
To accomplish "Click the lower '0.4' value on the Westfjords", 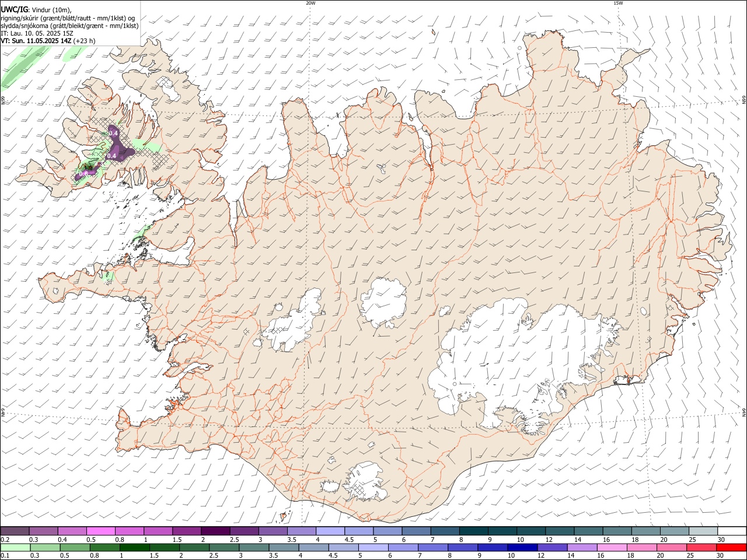I will coord(111,156).
